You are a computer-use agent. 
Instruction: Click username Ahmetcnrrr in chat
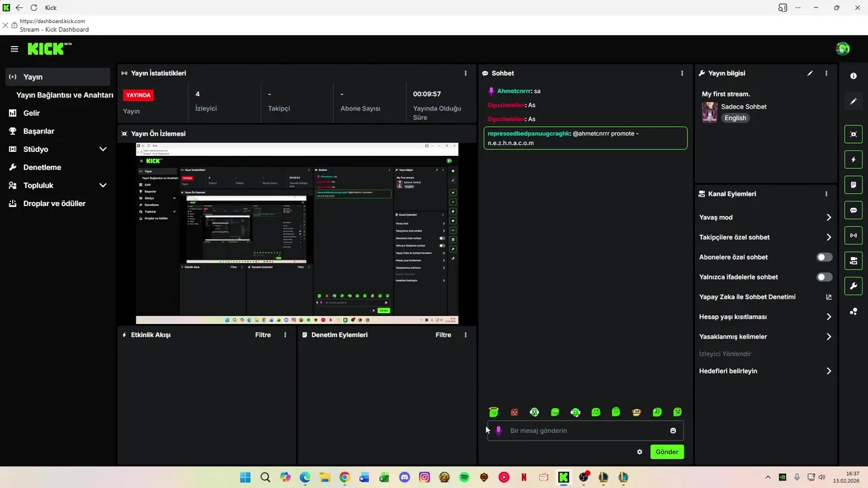(x=514, y=91)
